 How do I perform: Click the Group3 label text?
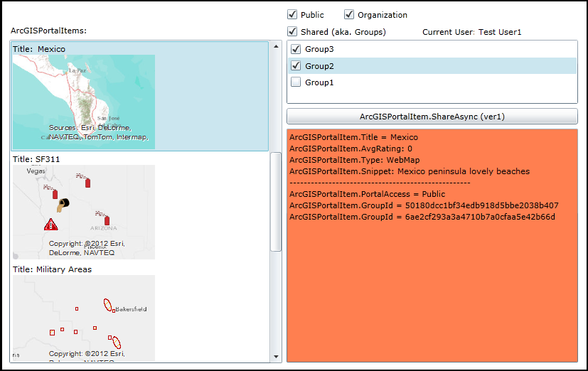click(319, 49)
